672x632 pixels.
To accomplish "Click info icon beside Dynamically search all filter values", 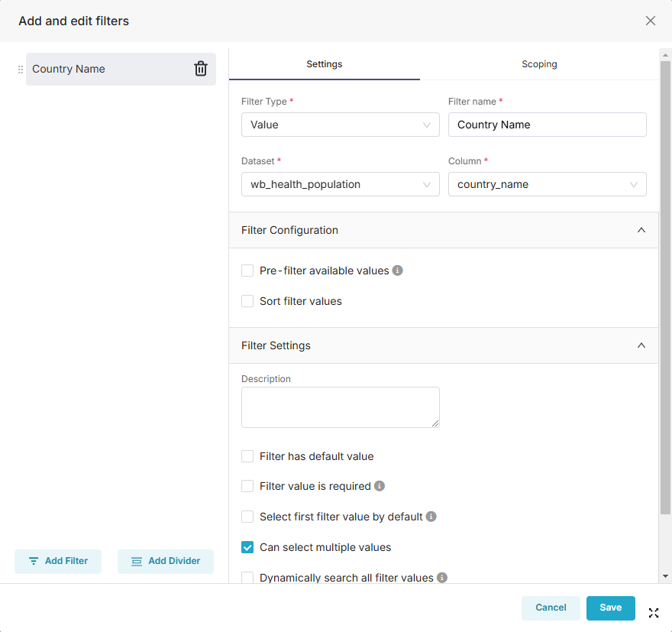I will click(442, 578).
